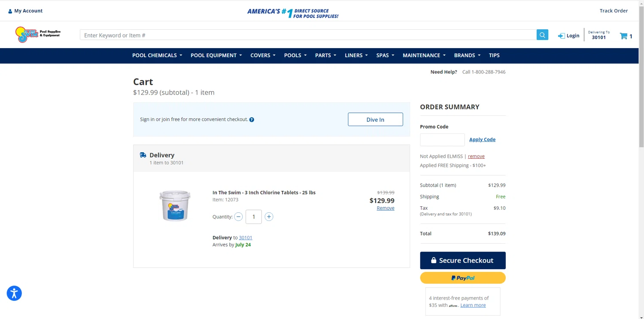
Task: Expand the Pool Equipment menu
Action: [x=216, y=55]
